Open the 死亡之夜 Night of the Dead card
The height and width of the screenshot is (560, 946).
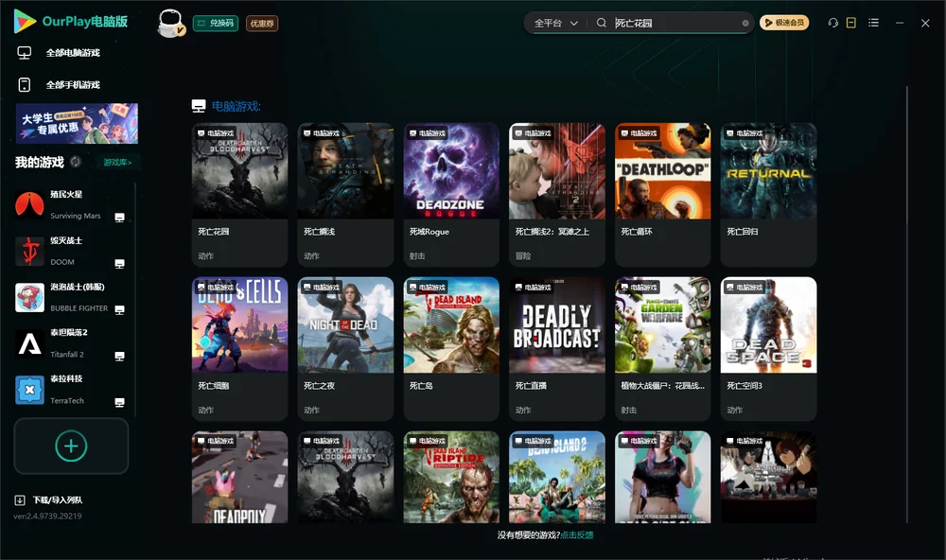pyautogui.click(x=345, y=349)
